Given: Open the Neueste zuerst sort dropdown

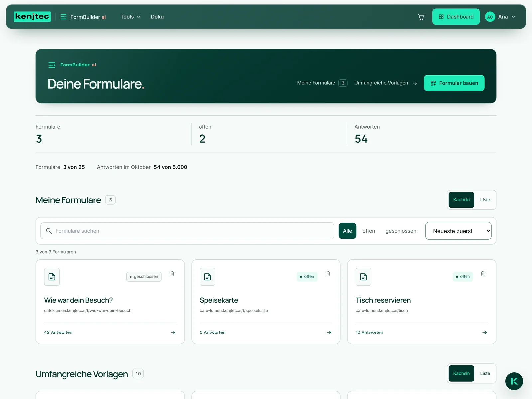Looking at the screenshot, I should point(458,231).
